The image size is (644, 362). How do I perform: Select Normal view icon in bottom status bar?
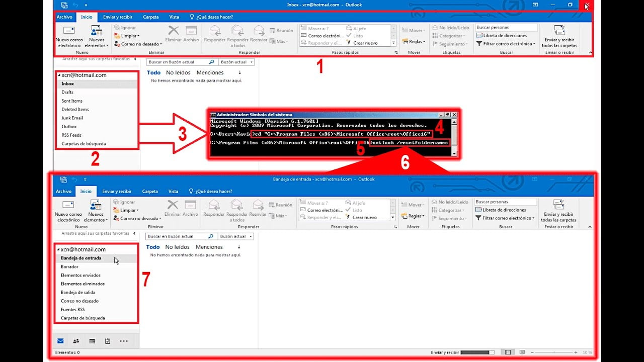[x=508, y=352]
